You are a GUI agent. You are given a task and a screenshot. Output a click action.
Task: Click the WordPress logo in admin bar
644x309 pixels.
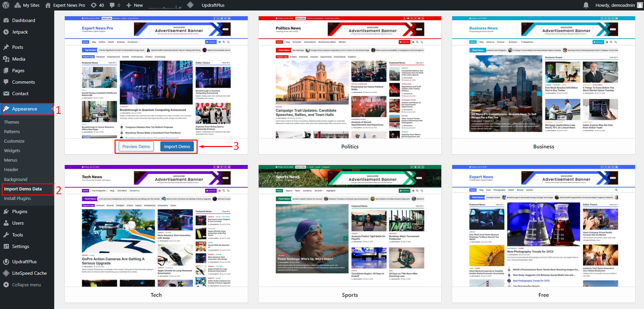[6, 5]
